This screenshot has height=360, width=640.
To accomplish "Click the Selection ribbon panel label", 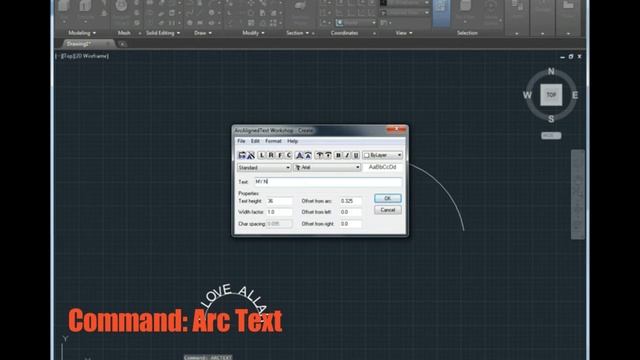I will coord(467,33).
